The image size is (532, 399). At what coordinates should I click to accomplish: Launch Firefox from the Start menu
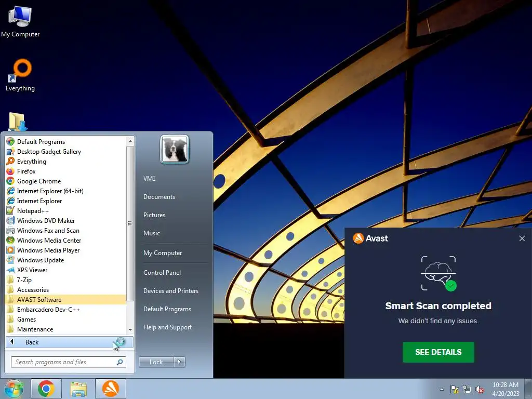(x=66, y=171)
